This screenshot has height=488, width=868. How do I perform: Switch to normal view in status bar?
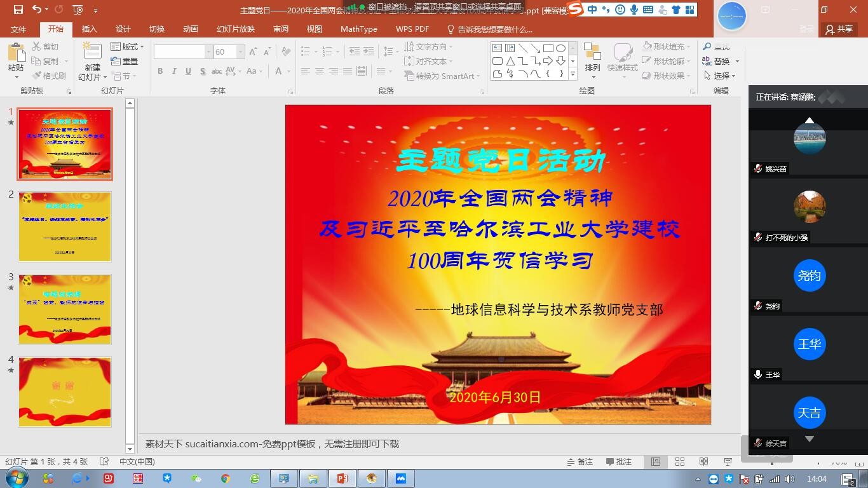656,462
